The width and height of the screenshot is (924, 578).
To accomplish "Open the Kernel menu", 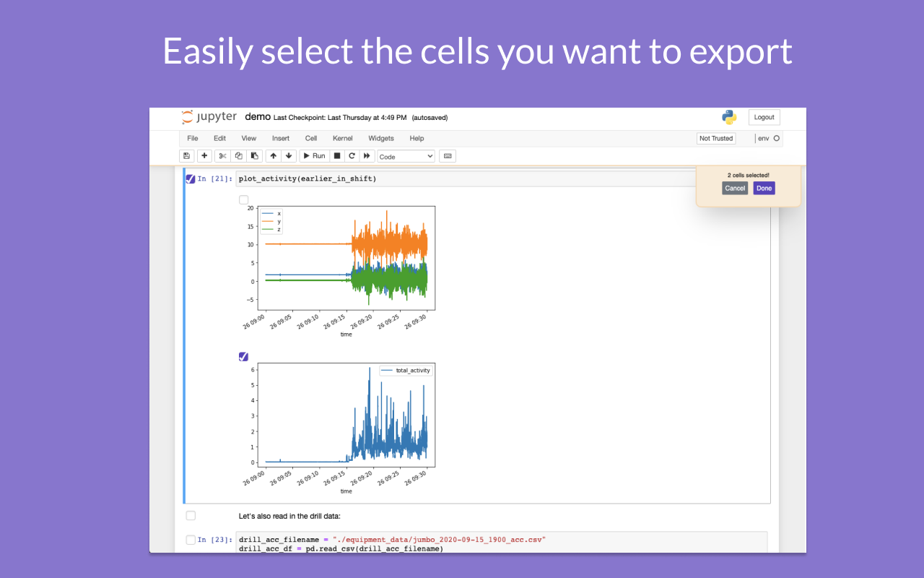I will coord(343,138).
